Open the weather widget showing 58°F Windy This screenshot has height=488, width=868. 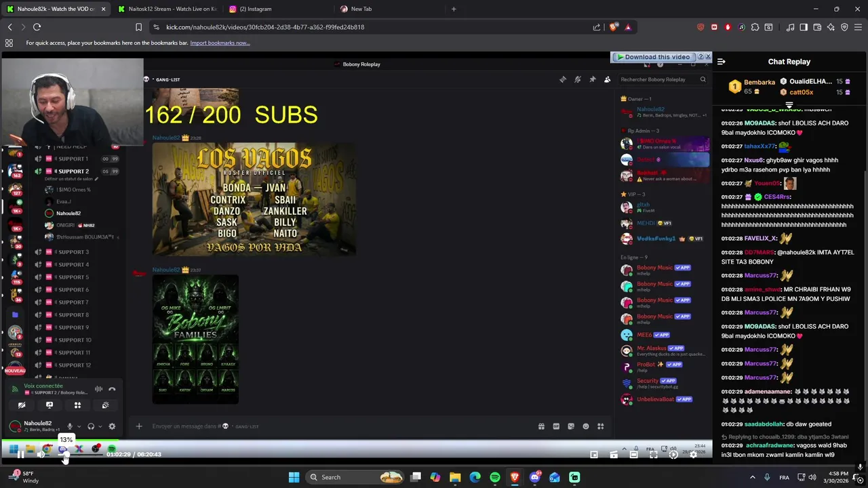coord(24,477)
